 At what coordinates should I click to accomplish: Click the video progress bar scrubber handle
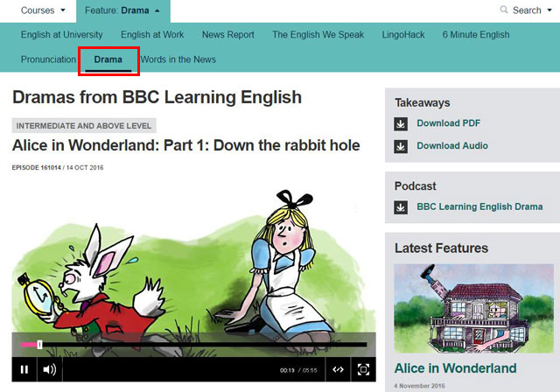[x=39, y=345]
